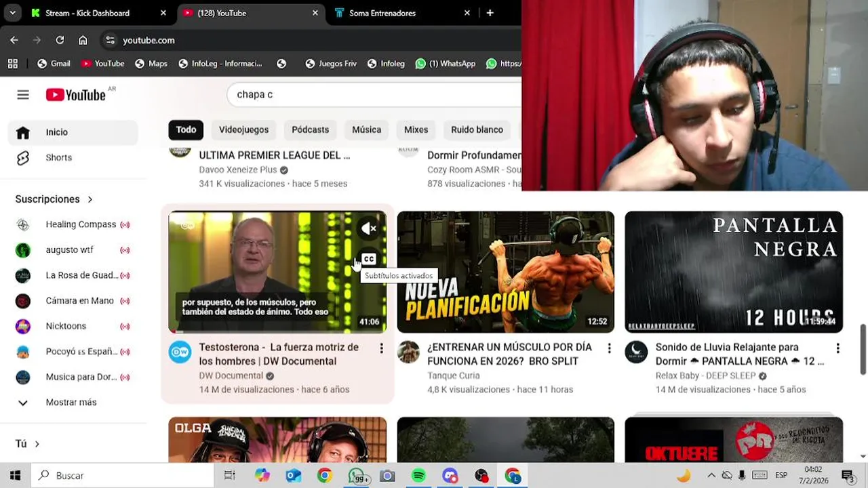Open the Windows Start menu
This screenshot has width=868, height=488.
pos(15,476)
